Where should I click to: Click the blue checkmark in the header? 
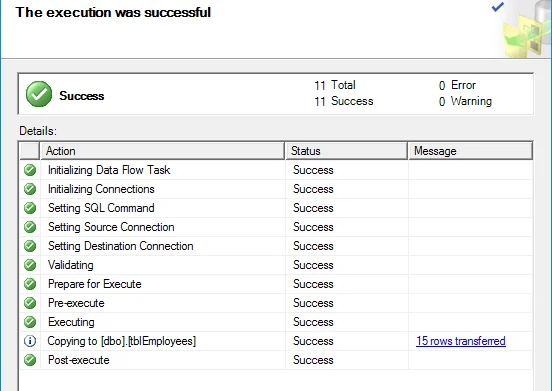point(498,6)
